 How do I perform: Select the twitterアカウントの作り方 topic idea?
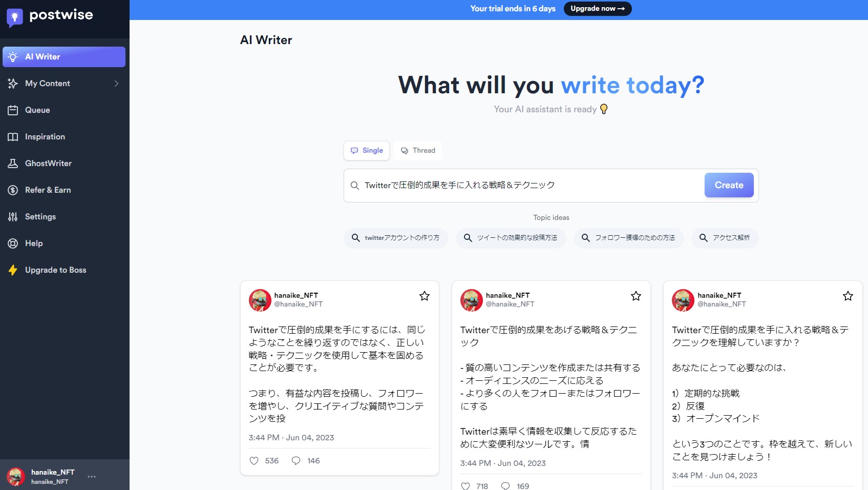pos(396,238)
